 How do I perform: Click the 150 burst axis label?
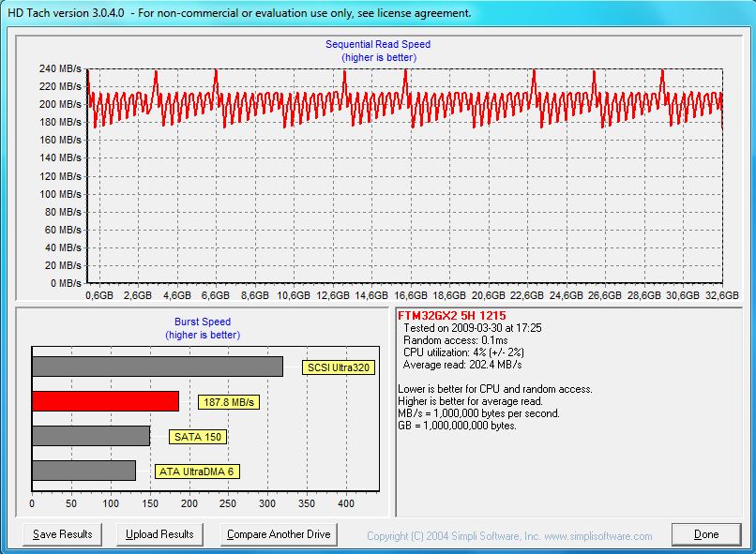[150, 503]
